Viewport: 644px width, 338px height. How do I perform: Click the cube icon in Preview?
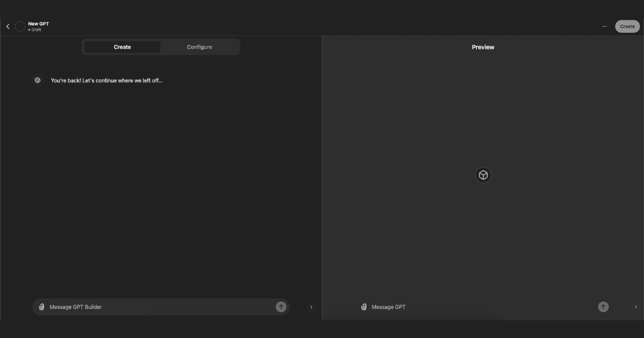coord(483,175)
